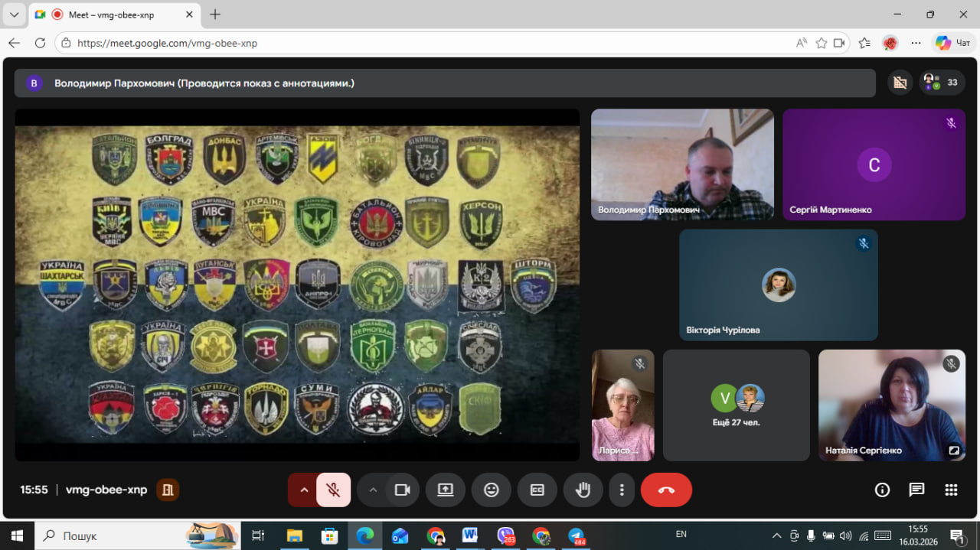Open the network Wi-Fi tray icon

coord(864,535)
